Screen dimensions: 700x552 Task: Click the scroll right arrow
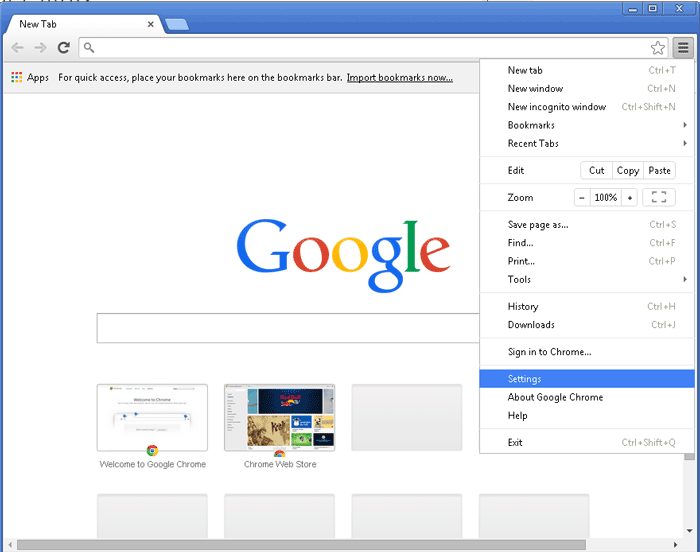click(x=675, y=545)
